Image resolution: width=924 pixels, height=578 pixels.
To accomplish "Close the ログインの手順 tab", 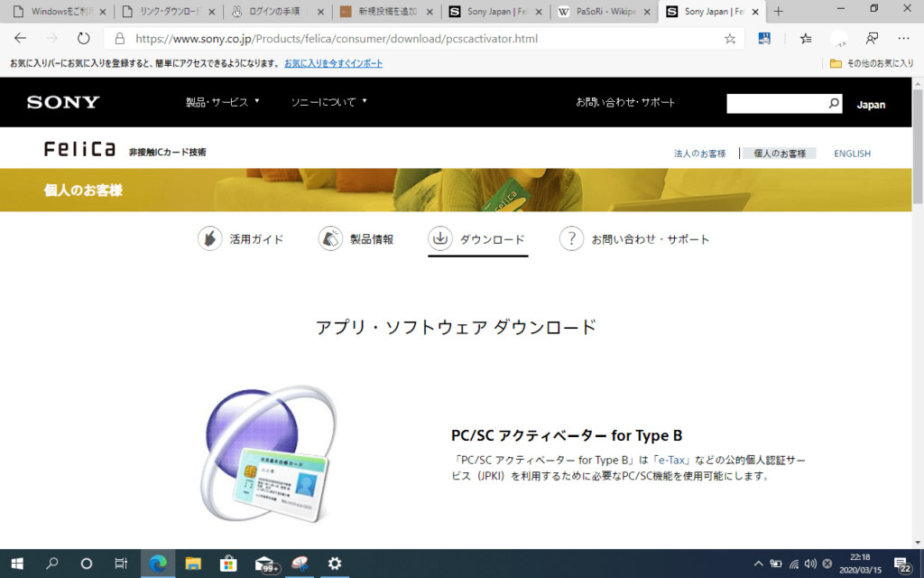I will 320,12.
